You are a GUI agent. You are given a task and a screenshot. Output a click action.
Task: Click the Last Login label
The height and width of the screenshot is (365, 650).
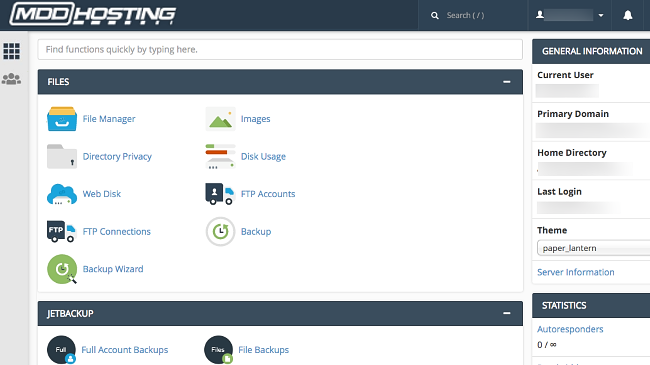click(560, 192)
